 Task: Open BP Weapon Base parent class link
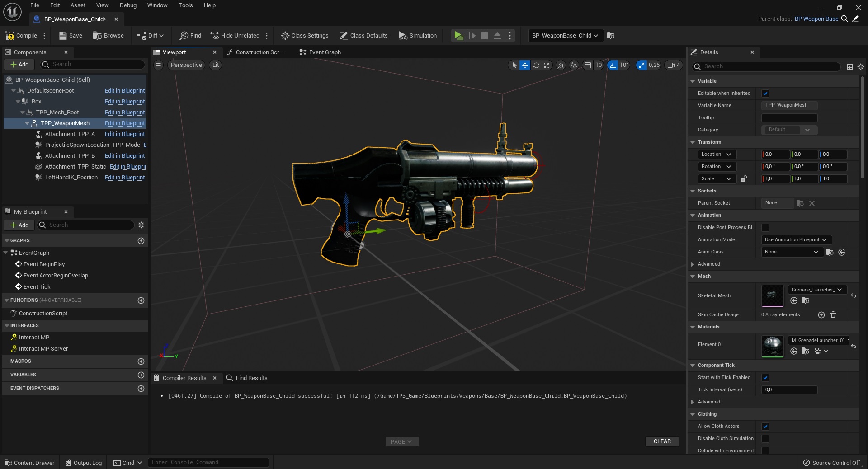click(x=816, y=19)
